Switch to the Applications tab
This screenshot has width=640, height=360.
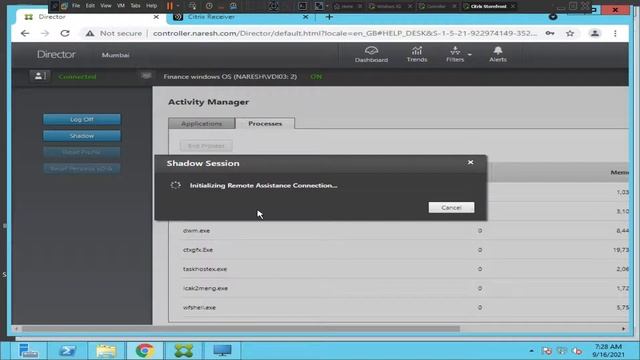click(202, 123)
